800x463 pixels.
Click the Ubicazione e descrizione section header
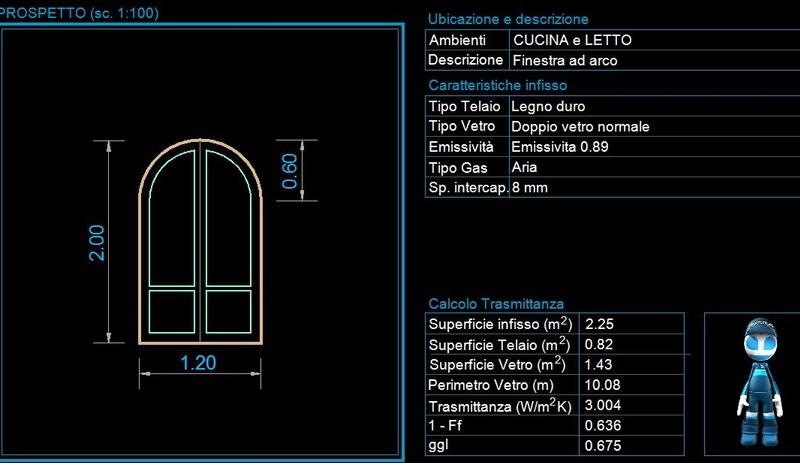pos(508,19)
